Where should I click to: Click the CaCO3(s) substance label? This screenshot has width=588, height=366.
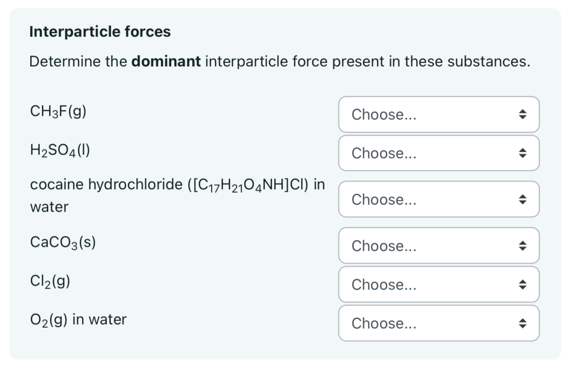click(x=63, y=242)
